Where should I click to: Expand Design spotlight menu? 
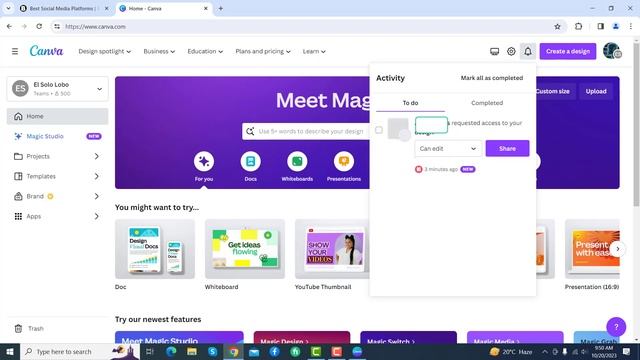[104, 51]
